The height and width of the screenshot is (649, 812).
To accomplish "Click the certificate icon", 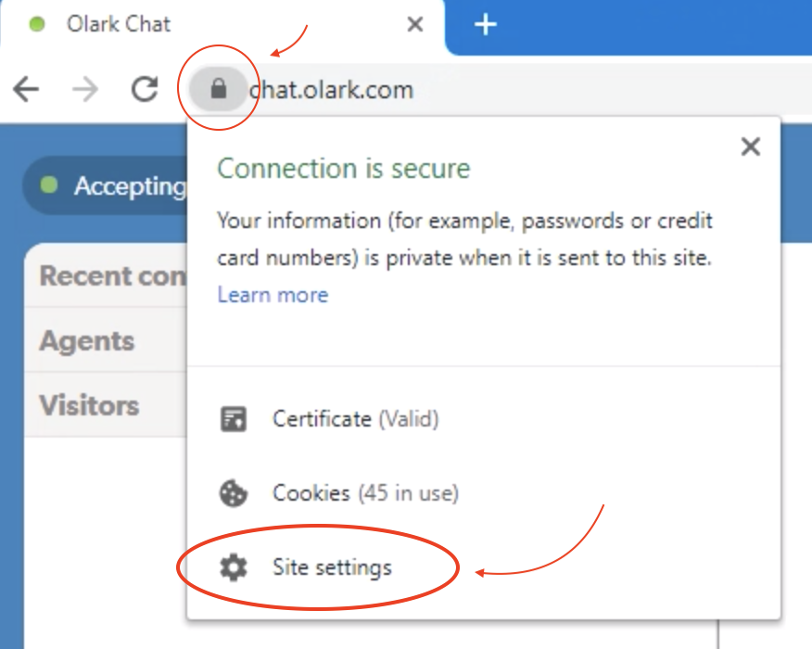I will pyautogui.click(x=234, y=419).
